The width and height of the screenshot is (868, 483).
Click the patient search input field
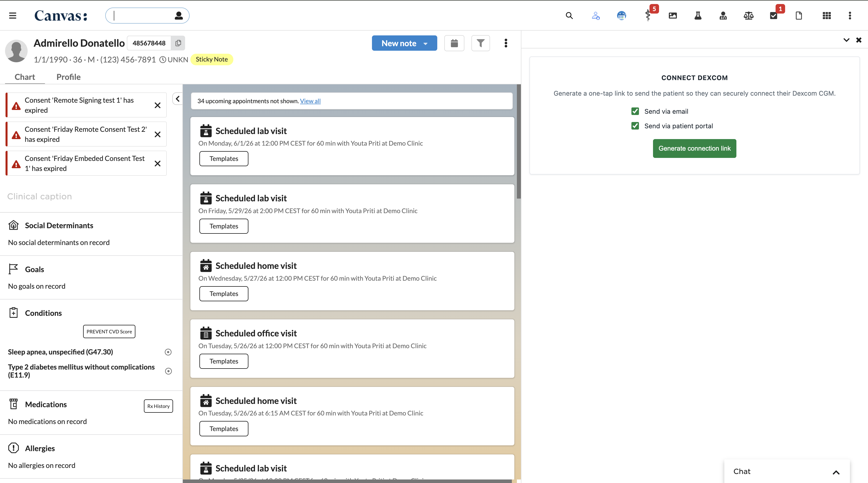pyautogui.click(x=147, y=16)
